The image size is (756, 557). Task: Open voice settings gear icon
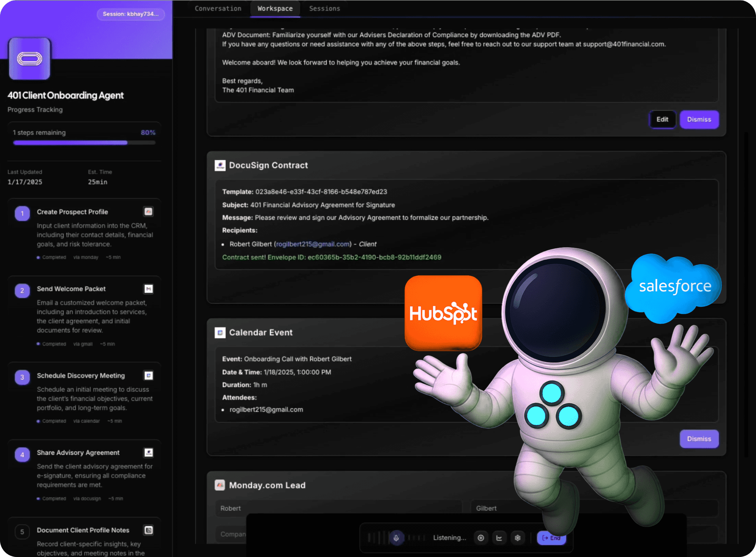[517, 538]
